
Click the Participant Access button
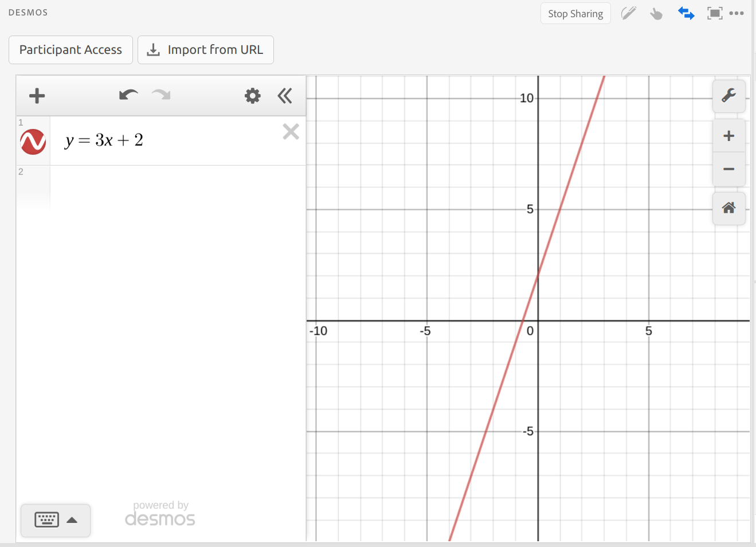pyautogui.click(x=70, y=50)
